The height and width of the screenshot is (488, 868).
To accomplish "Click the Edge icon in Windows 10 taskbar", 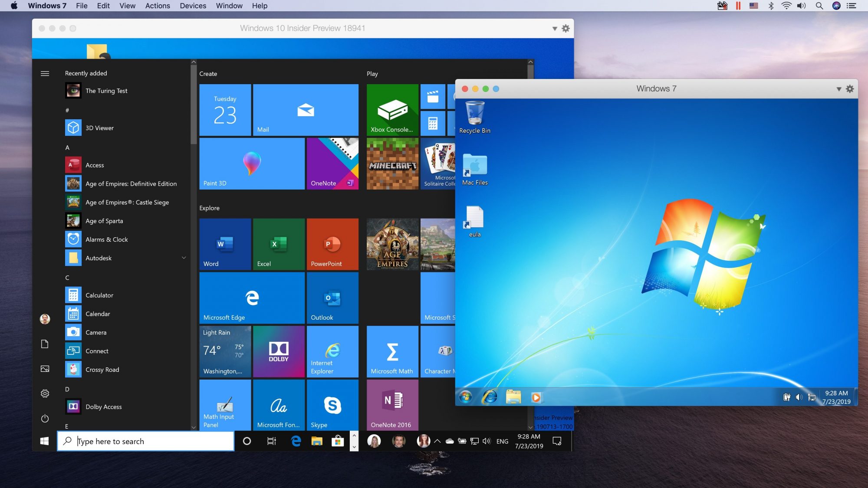I will point(296,441).
